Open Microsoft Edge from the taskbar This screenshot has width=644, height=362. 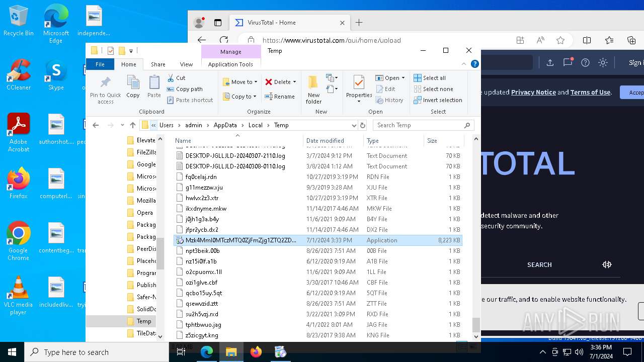click(x=207, y=352)
